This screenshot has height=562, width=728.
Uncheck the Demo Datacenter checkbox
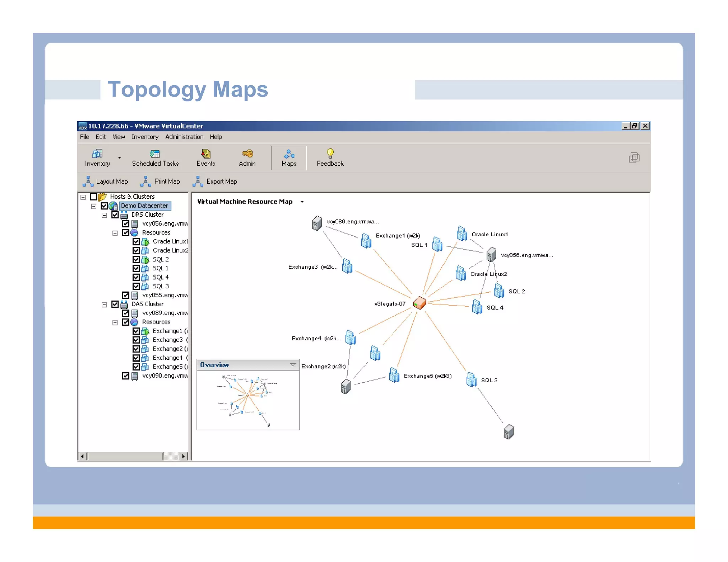tap(104, 206)
